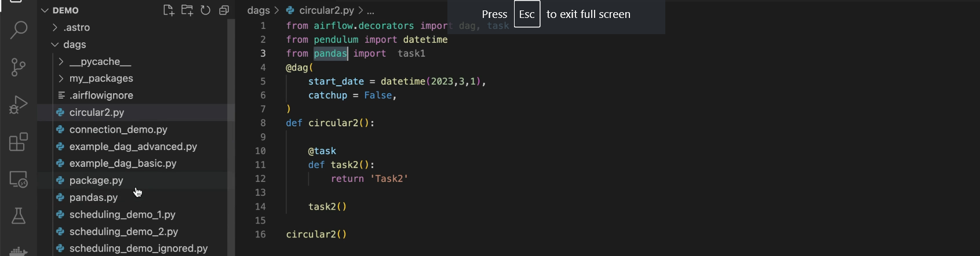Click 'from pendulum import datetime' line

tap(367, 39)
